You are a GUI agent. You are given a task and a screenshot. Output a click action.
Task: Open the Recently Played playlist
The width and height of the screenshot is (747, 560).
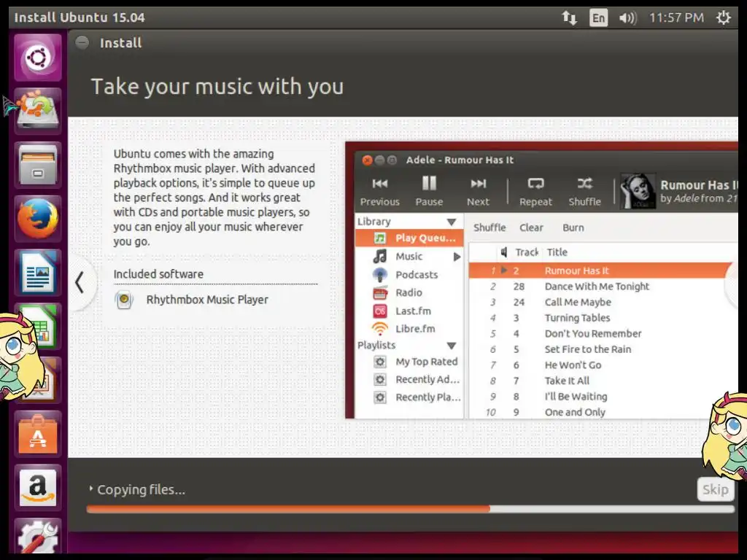click(409, 397)
